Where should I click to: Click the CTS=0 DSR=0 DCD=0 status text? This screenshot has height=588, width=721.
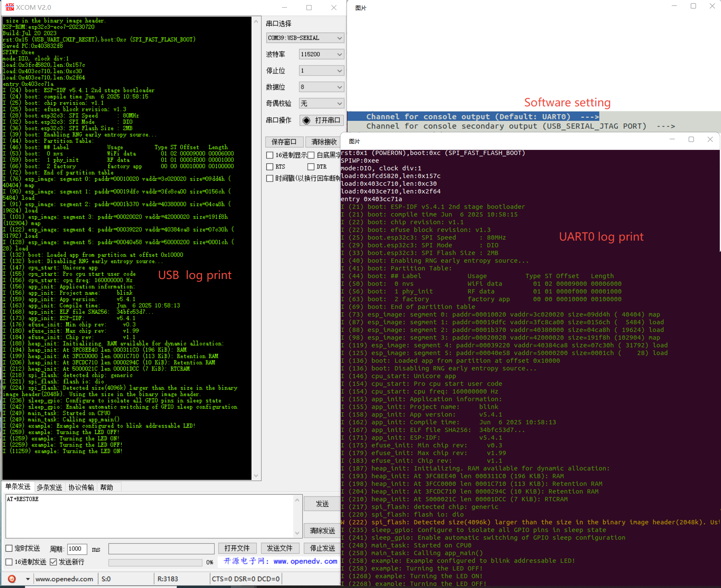246,579
